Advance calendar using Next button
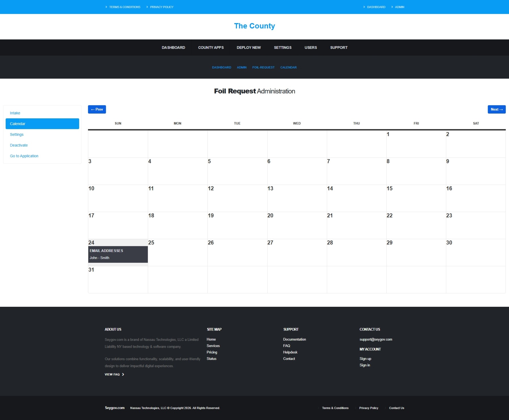 pyautogui.click(x=497, y=109)
